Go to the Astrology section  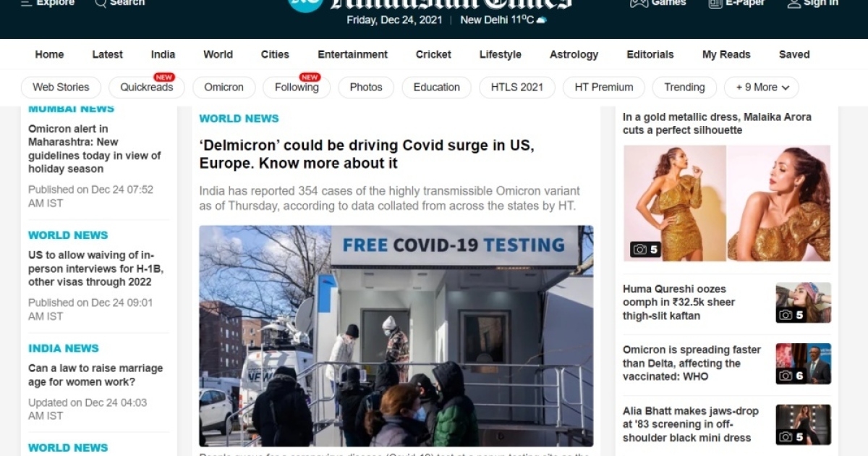click(574, 54)
